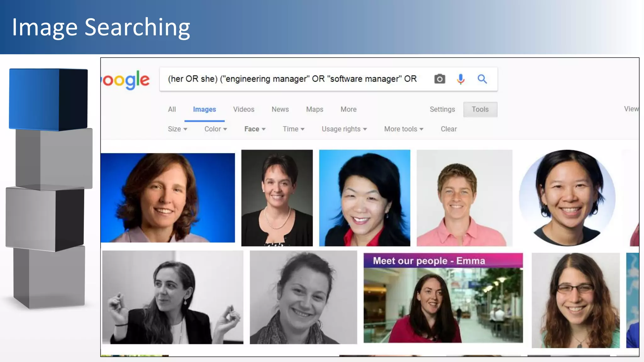Click the View saved link at right
Viewport: 644px width, 362px height.
631,109
